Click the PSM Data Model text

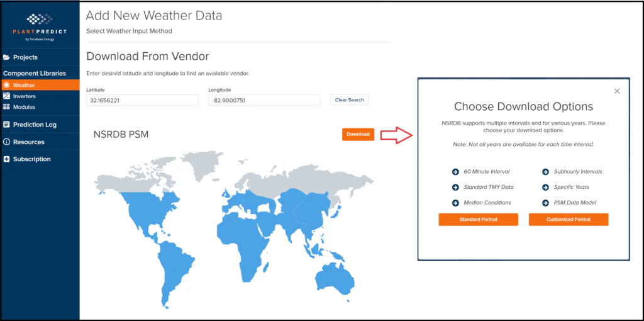click(x=575, y=203)
